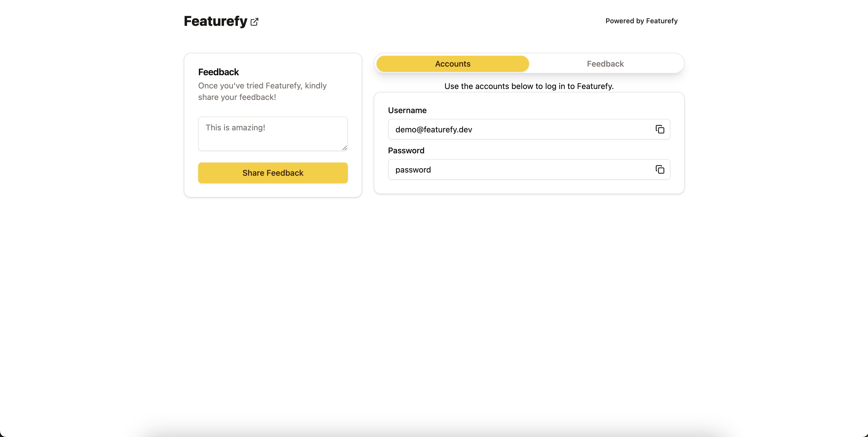Grab the textarea resize handle
The image size is (868, 437).
tap(344, 148)
